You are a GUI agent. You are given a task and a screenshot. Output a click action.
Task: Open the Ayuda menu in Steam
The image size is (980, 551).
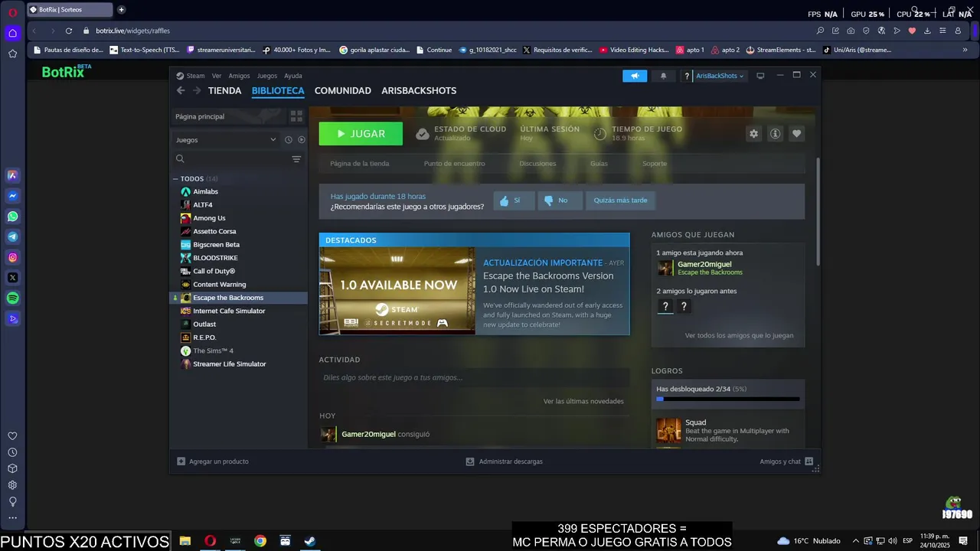tap(293, 76)
